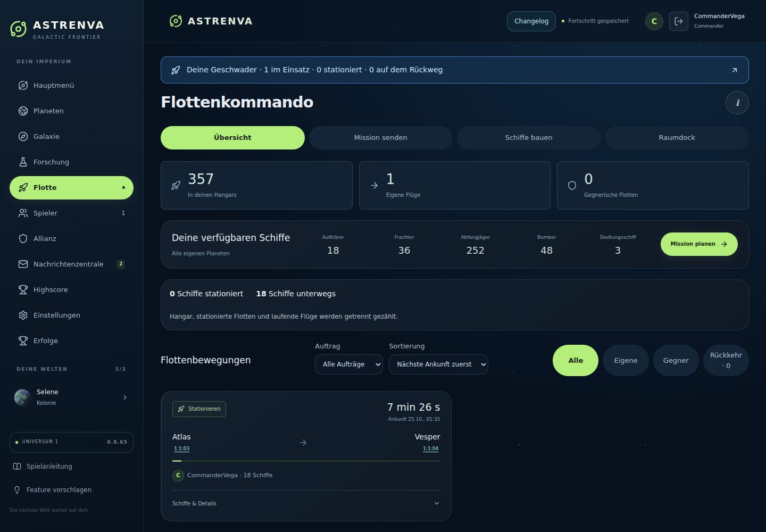Click the Feature vorschlagen lightbulb icon
The image size is (766, 532).
[17, 489]
